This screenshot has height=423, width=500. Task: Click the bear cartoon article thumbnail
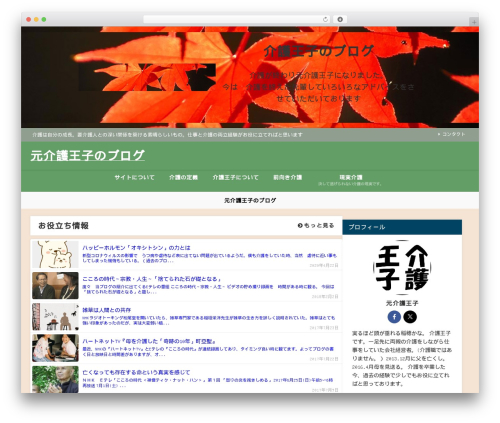click(x=55, y=254)
